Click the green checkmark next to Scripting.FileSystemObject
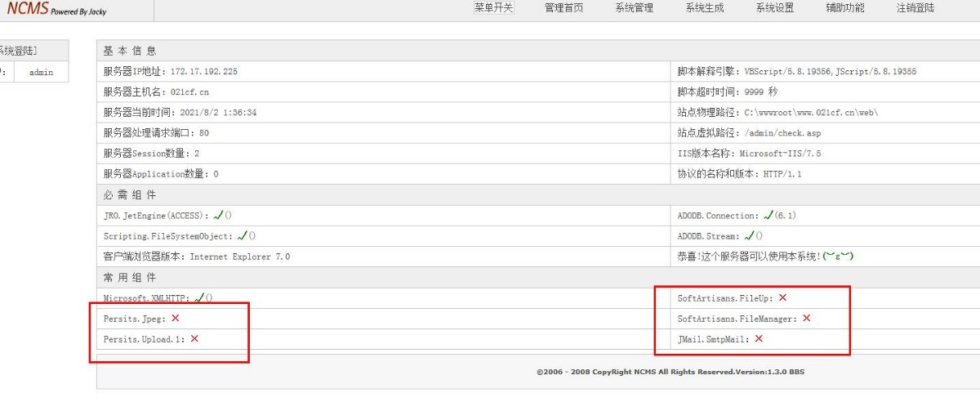Screen dimensions: 980x420 click(x=242, y=235)
